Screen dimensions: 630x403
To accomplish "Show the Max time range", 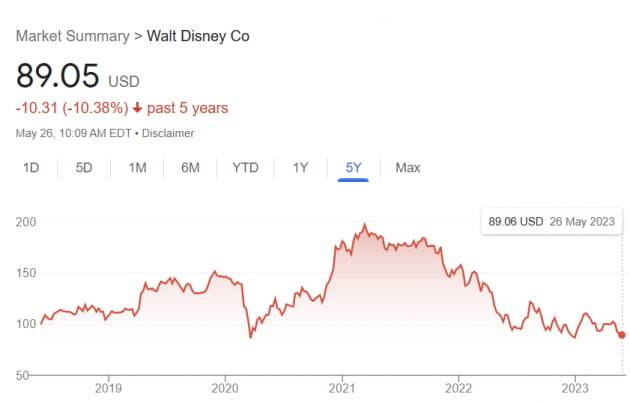I will pos(407,168).
